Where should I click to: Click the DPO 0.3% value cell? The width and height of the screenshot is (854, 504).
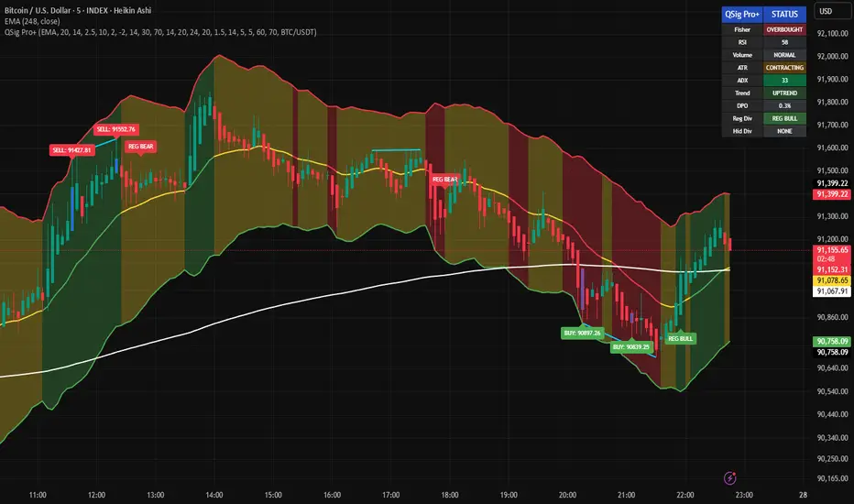click(784, 105)
